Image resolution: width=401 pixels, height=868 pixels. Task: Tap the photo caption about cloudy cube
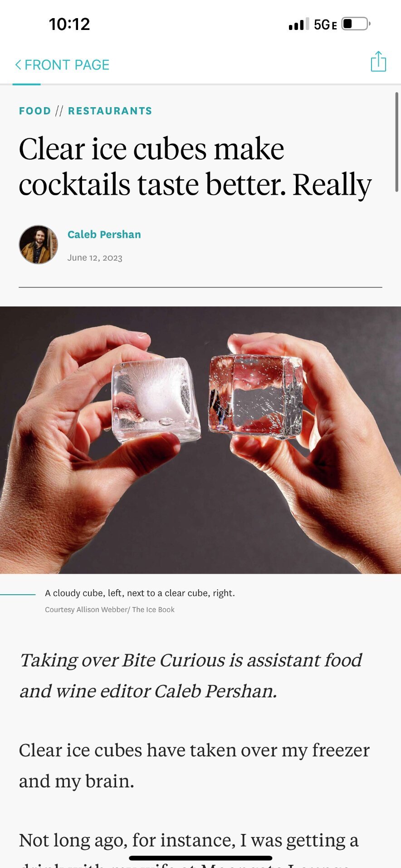click(140, 593)
